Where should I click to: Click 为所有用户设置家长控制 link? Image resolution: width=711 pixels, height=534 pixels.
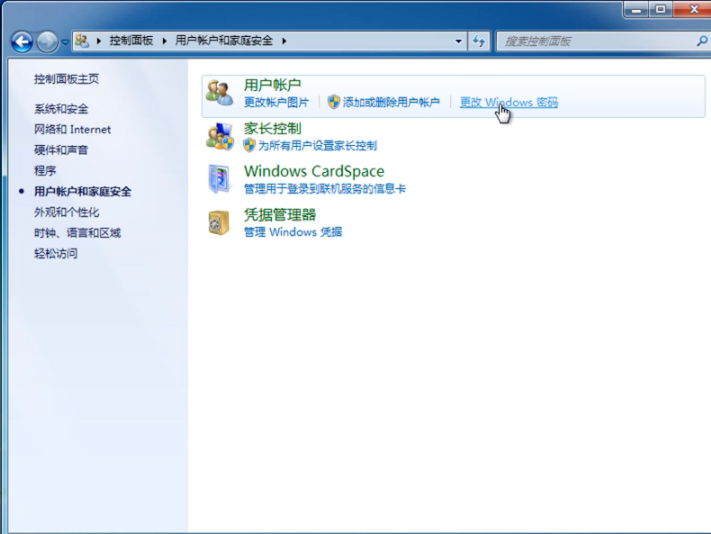(x=317, y=146)
